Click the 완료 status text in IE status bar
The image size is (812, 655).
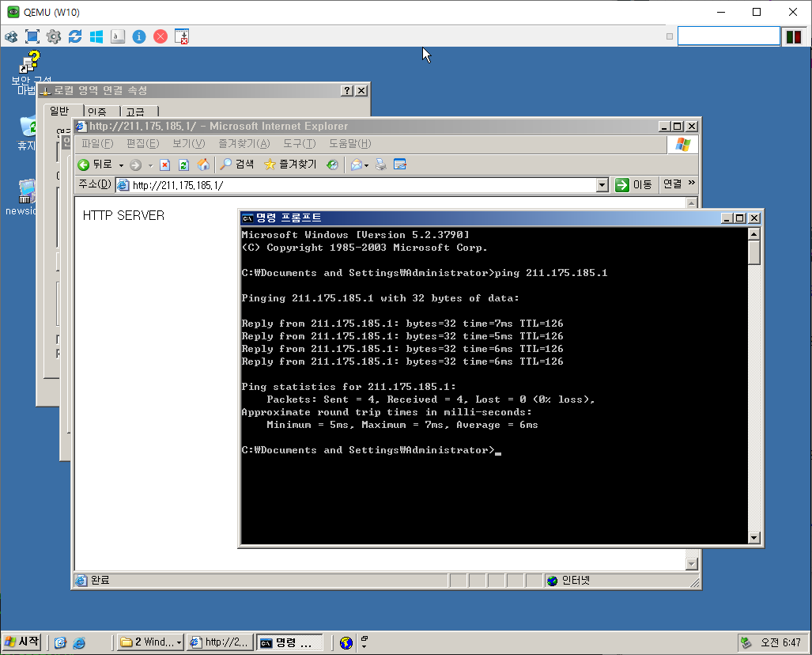pyautogui.click(x=100, y=581)
